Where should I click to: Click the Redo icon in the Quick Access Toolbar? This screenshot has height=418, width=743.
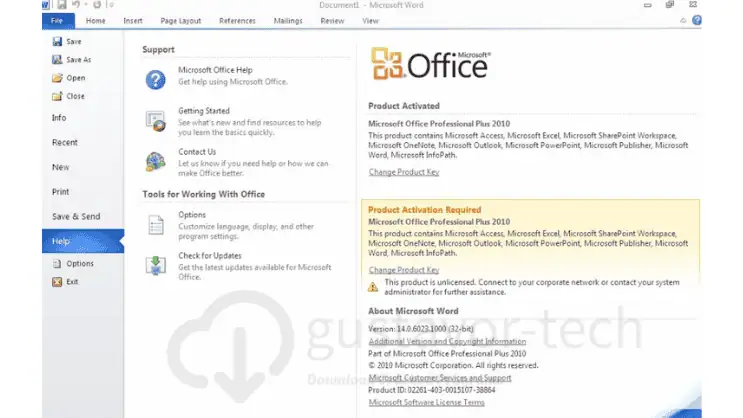click(97, 5)
